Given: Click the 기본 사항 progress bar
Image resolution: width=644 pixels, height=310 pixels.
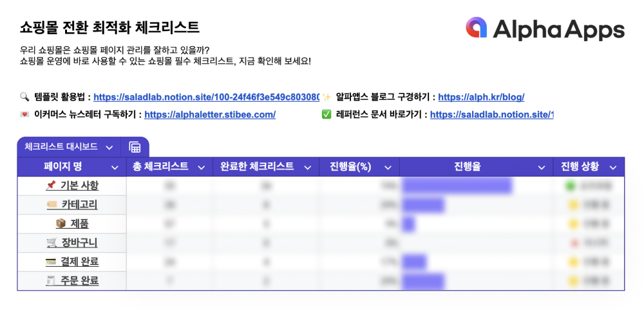Looking at the screenshot, I should click(457, 186).
